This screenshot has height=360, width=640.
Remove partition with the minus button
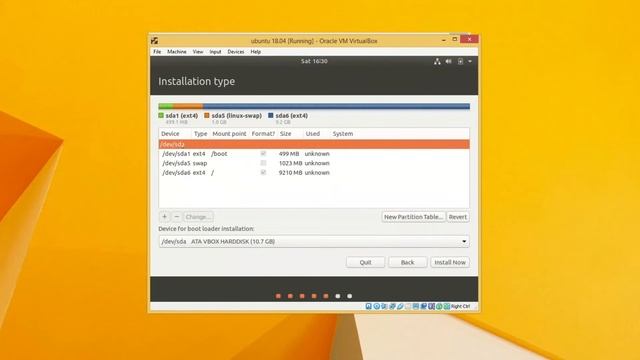coord(177,217)
